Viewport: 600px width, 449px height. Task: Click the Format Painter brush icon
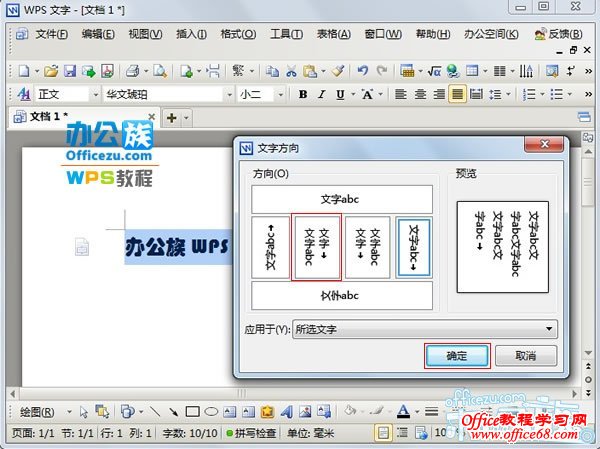(338, 71)
